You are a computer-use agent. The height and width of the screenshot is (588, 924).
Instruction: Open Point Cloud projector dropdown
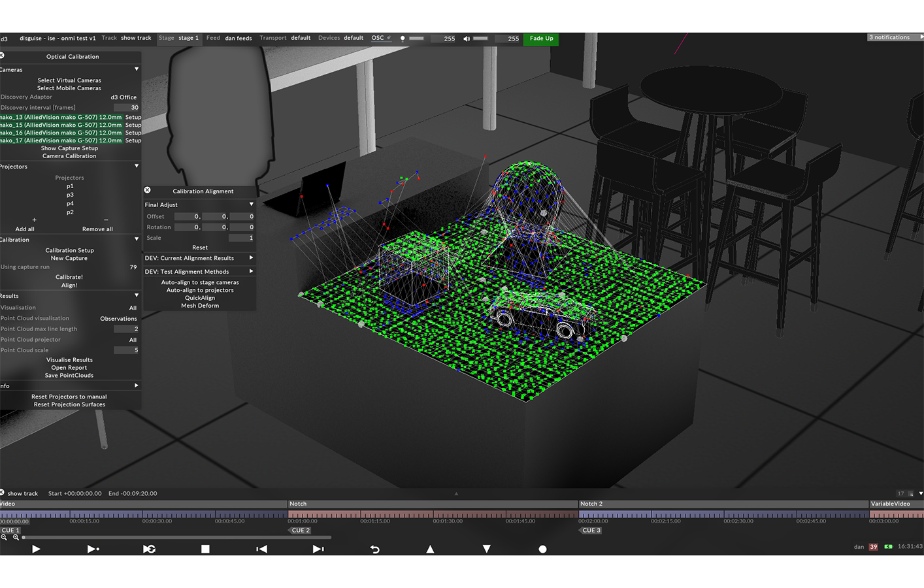(x=133, y=340)
